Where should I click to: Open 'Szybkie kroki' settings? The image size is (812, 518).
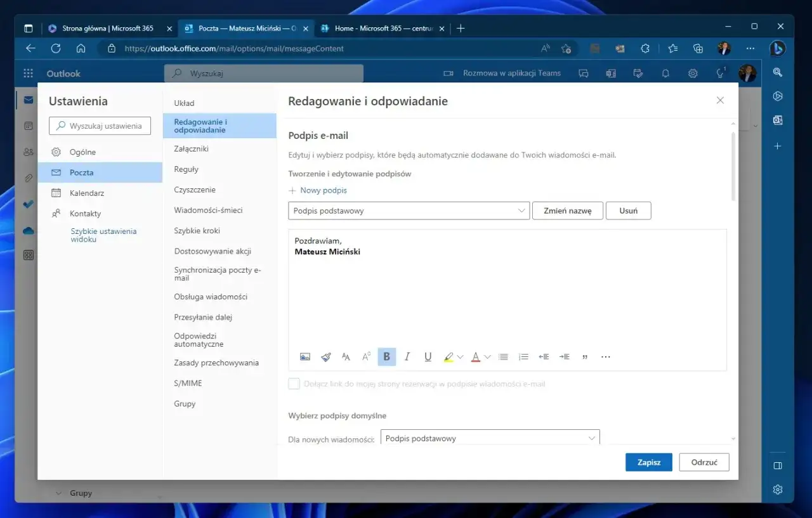tap(219, 231)
